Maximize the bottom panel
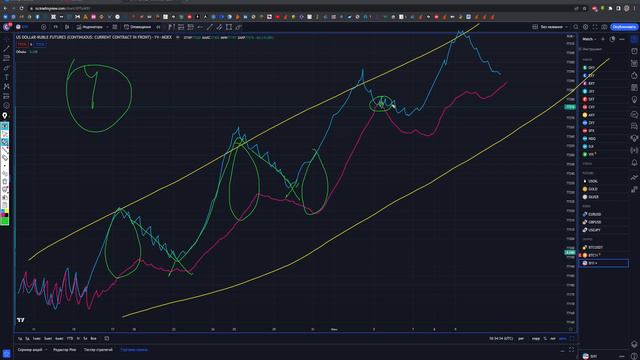Screen dimensions: 640x360 tap(571, 350)
